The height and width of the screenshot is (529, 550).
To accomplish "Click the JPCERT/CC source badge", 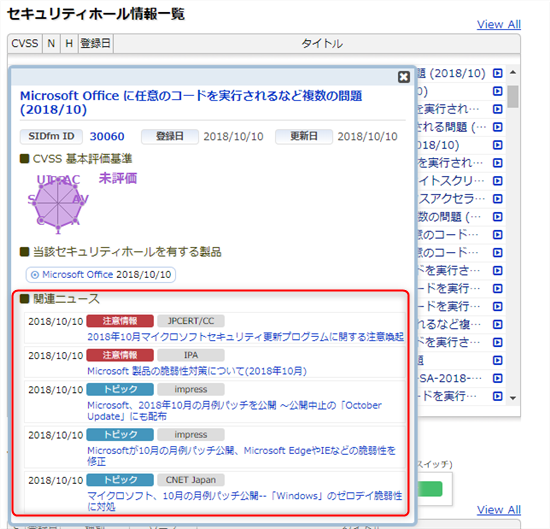I will [191, 321].
